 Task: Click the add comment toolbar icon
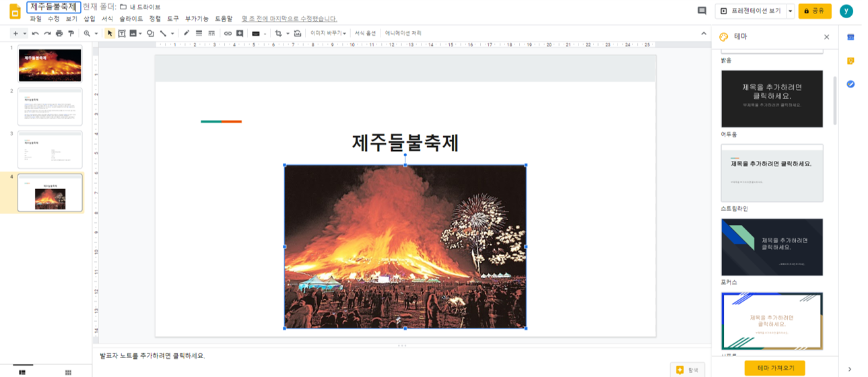(x=240, y=33)
